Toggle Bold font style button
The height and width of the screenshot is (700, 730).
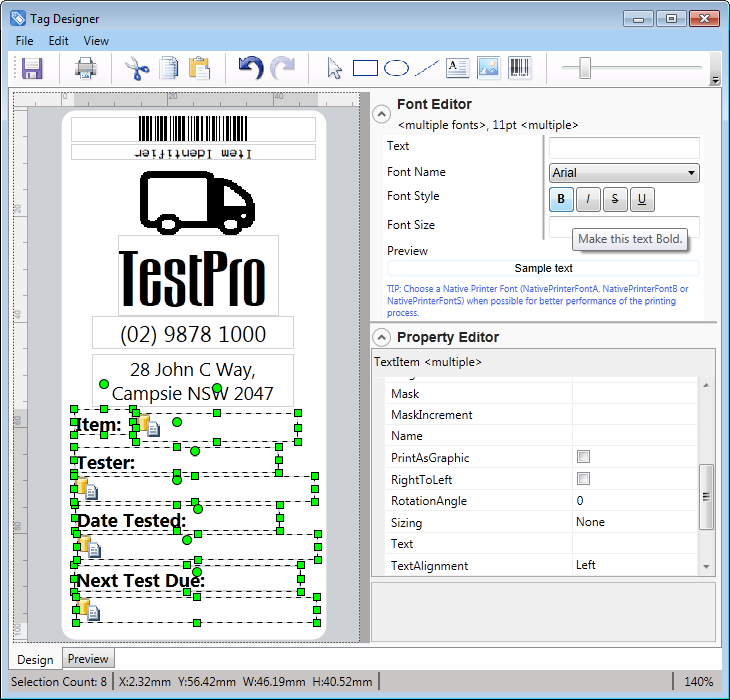point(561,199)
